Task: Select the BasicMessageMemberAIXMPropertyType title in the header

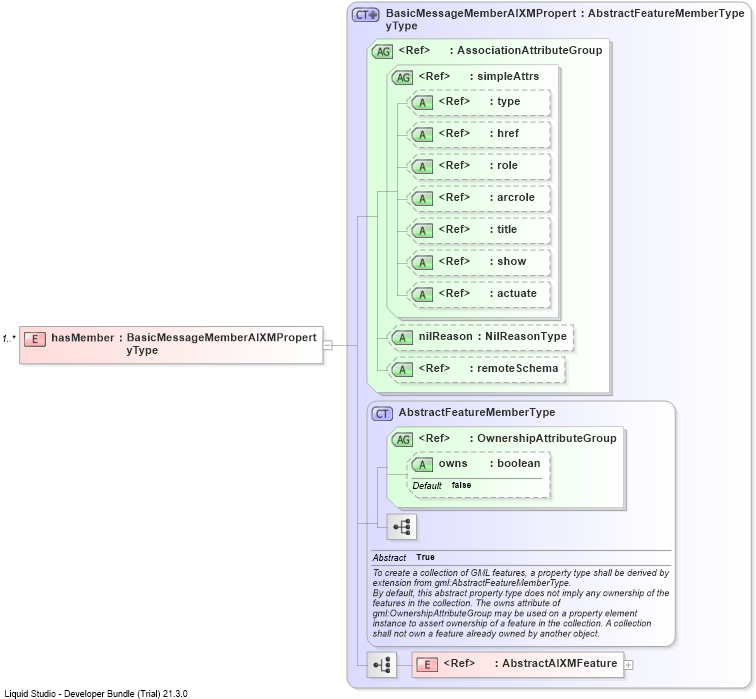Action: pyautogui.click(x=481, y=19)
